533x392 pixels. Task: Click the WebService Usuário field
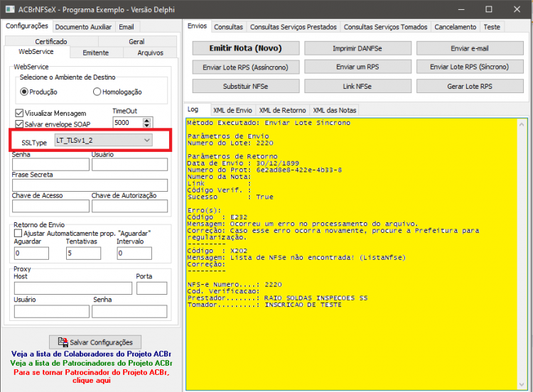click(129, 165)
